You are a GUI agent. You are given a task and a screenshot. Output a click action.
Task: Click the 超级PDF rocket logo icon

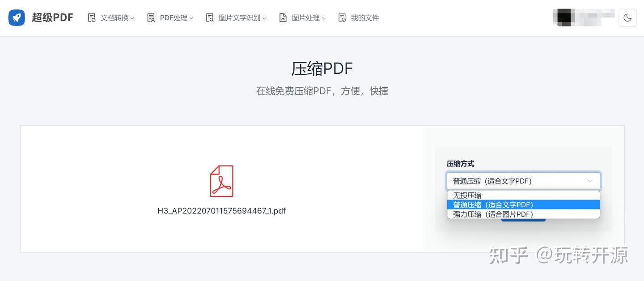pyautogui.click(x=17, y=17)
